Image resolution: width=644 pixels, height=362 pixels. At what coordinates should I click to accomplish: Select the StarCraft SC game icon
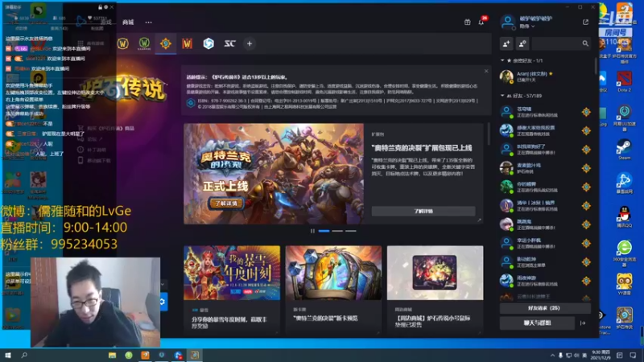coord(229,43)
